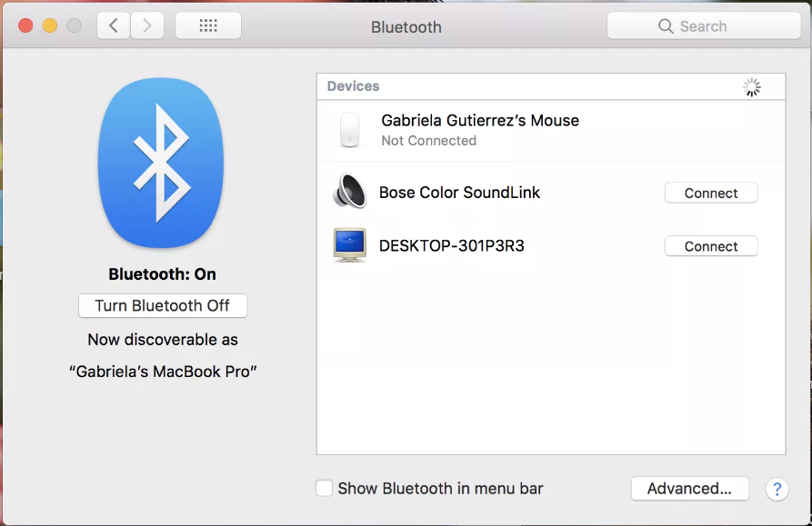Click the scanning spinner in Devices header
Image resolution: width=812 pixels, height=526 pixels.
point(752,87)
